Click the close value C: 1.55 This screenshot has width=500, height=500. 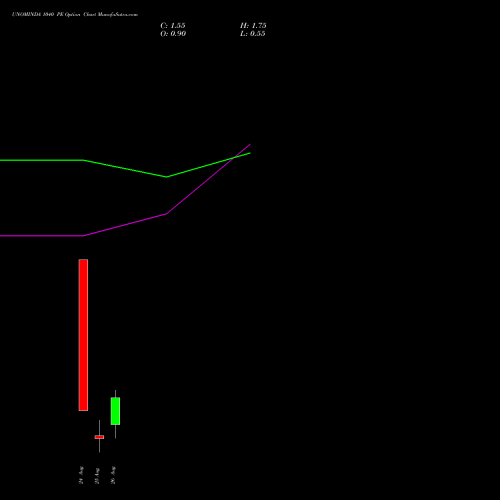coord(173,26)
